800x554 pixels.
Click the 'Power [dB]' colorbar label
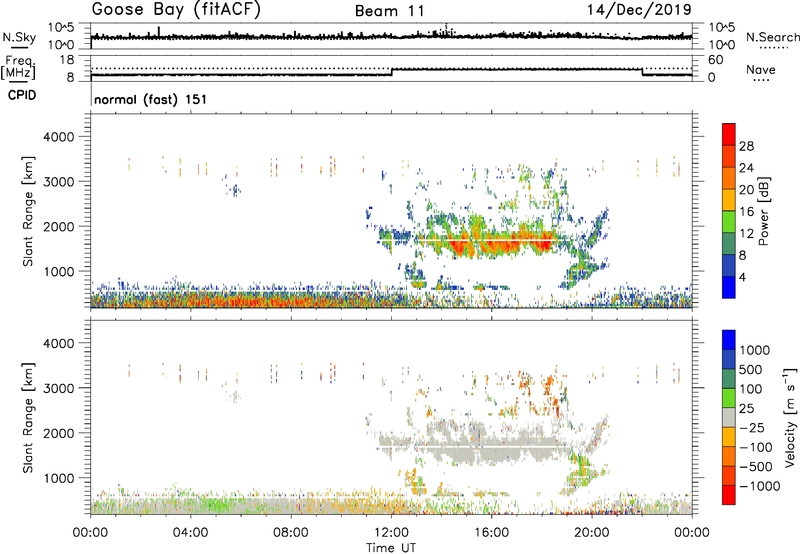click(763, 211)
